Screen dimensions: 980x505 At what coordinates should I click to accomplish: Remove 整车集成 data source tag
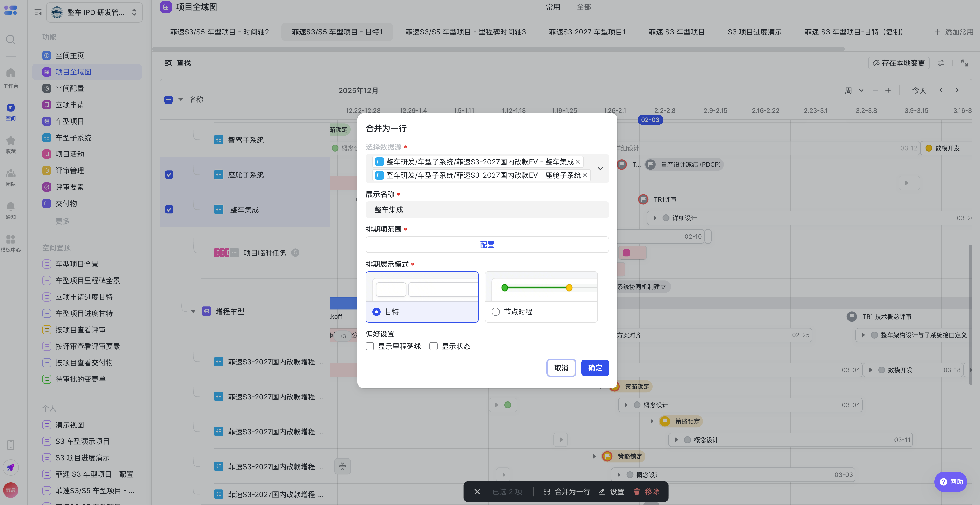[x=578, y=162]
